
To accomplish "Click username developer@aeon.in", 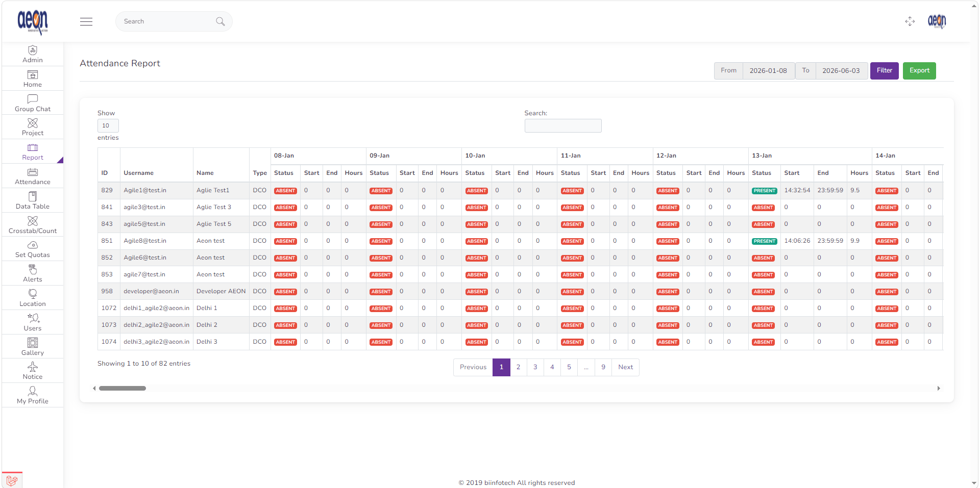I will coord(151,291).
